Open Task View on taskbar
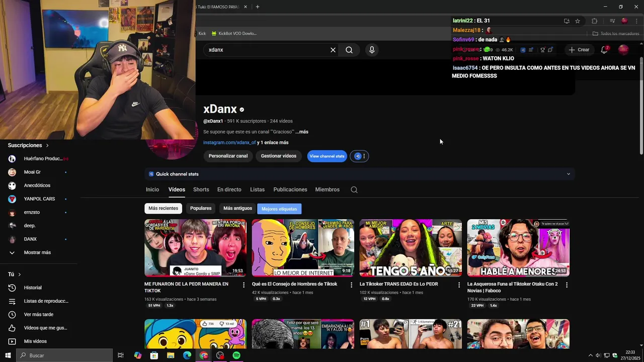 (121, 355)
